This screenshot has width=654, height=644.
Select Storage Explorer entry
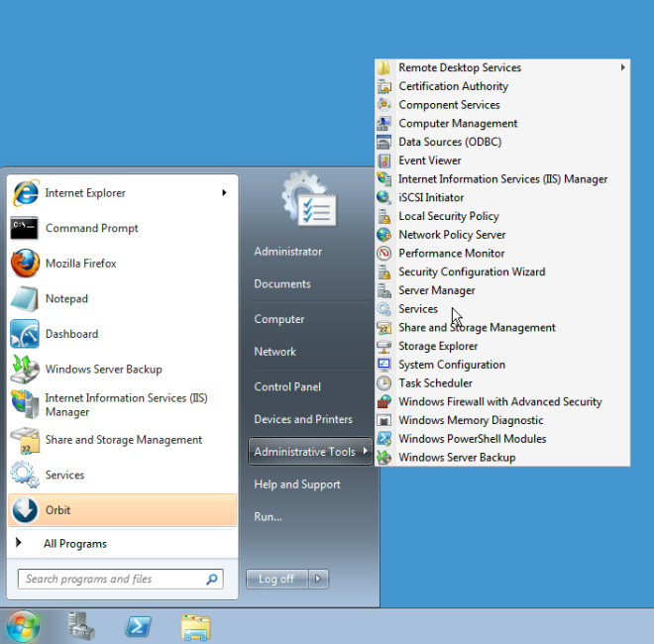(x=502, y=346)
